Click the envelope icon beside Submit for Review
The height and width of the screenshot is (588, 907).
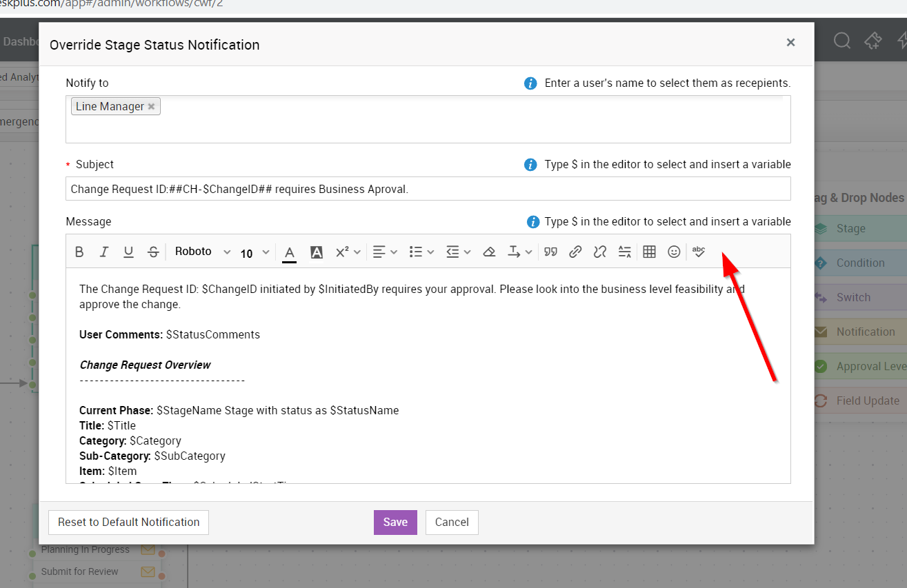pyautogui.click(x=148, y=571)
